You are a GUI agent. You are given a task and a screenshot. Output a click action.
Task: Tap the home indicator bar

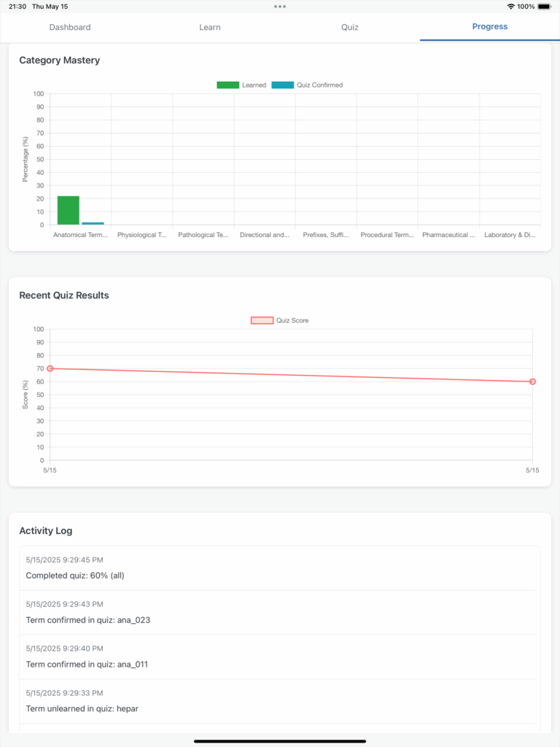coord(280,741)
